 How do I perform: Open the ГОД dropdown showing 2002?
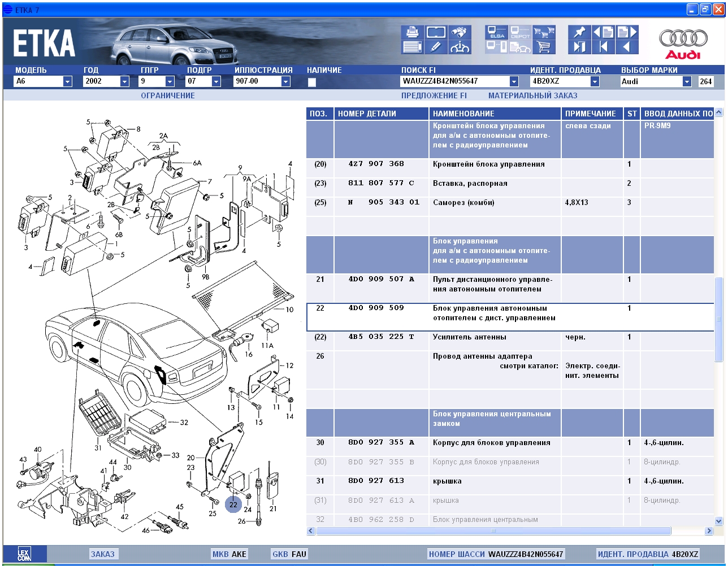[124, 81]
